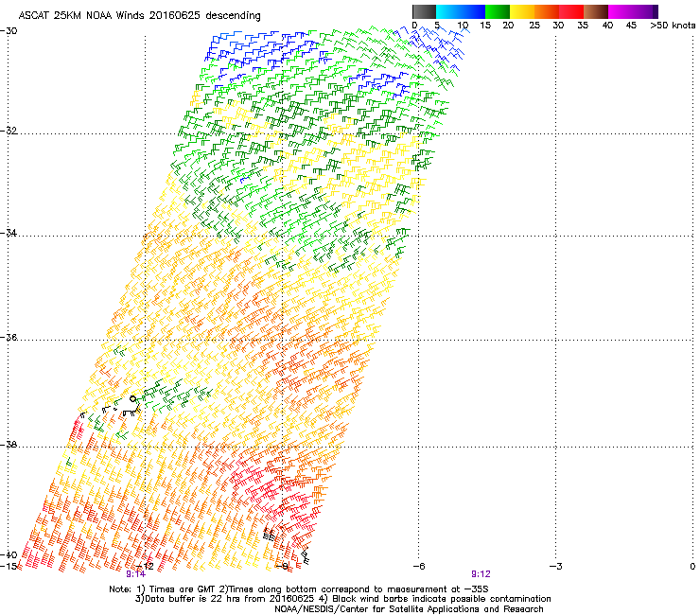This screenshot has height=615, width=700.
Task: Click the gray 0-5 knots color swatch
Action: pyautogui.click(x=424, y=11)
